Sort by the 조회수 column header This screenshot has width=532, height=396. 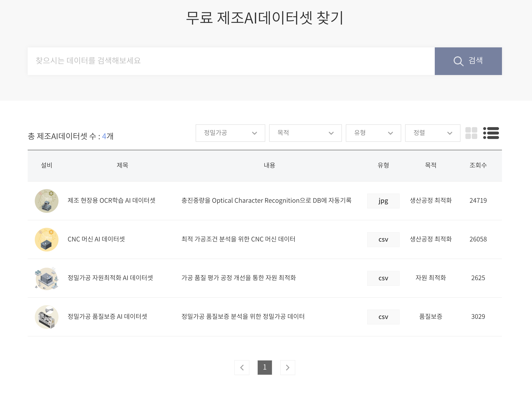(478, 165)
